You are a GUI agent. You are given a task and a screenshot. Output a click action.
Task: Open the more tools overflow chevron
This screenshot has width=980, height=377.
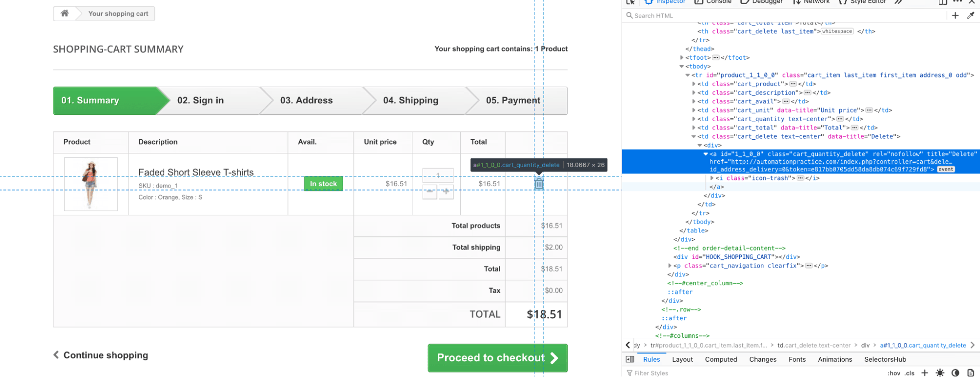click(x=898, y=2)
